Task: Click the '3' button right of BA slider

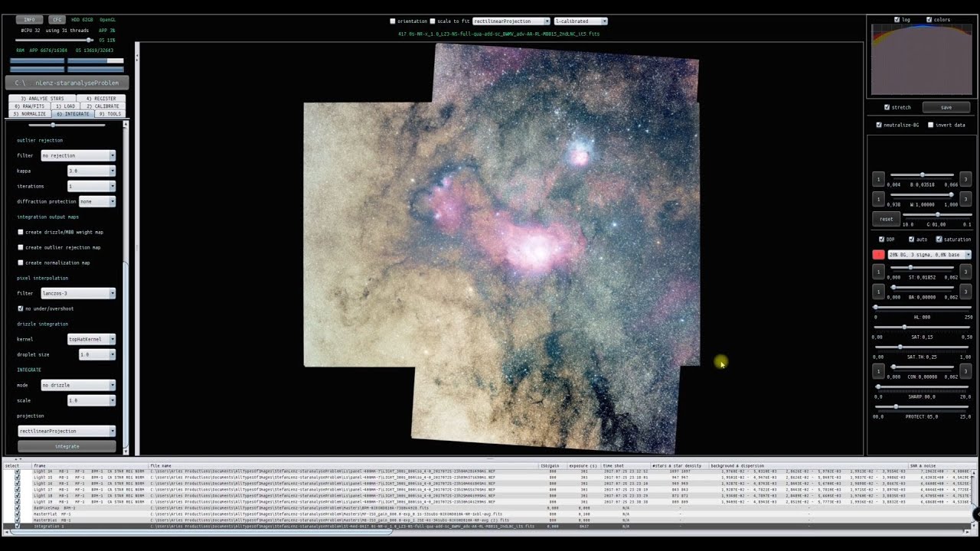Action: 965,292
